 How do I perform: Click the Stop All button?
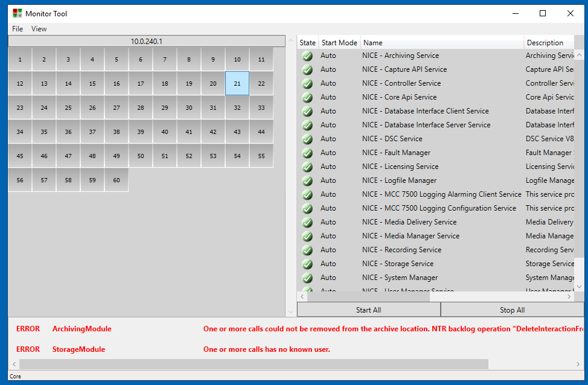coord(513,310)
